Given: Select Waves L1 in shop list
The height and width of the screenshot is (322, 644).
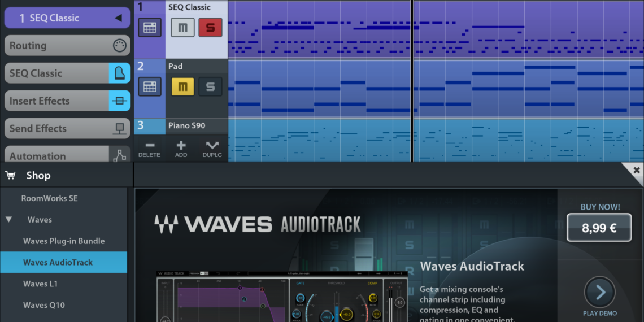Looking at the screenshot, I should click(40, 284).
